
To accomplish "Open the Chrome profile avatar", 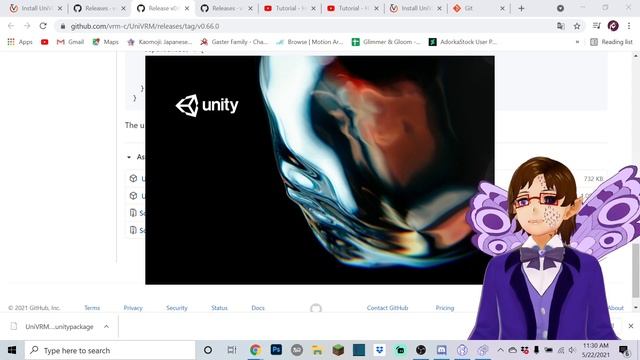I will [613, 26].
